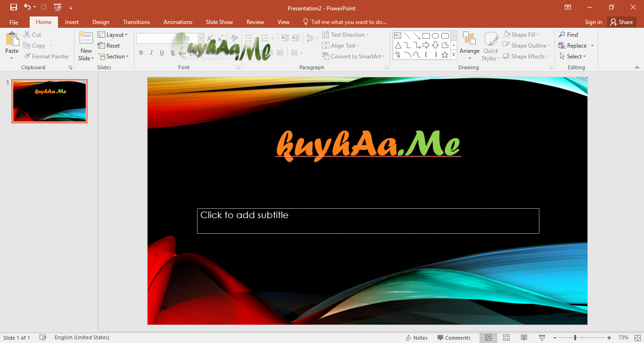Select the Rectangle shape
644x343 pixels.
[x=426, y=35]
